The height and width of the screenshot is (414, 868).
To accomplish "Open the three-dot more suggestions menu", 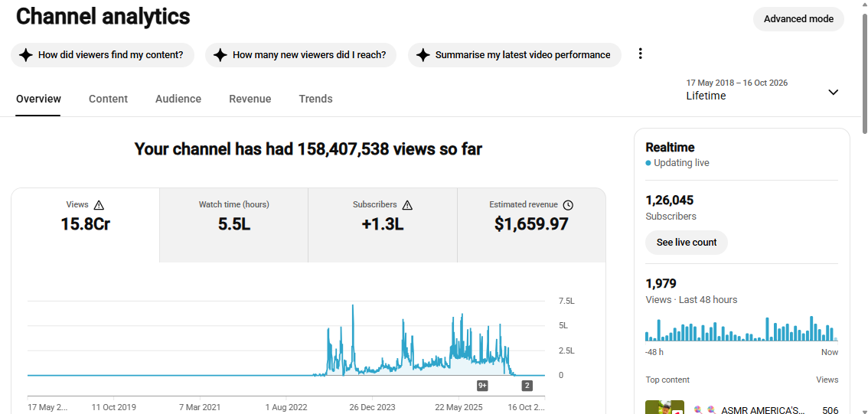I will [x=641, y=54].
